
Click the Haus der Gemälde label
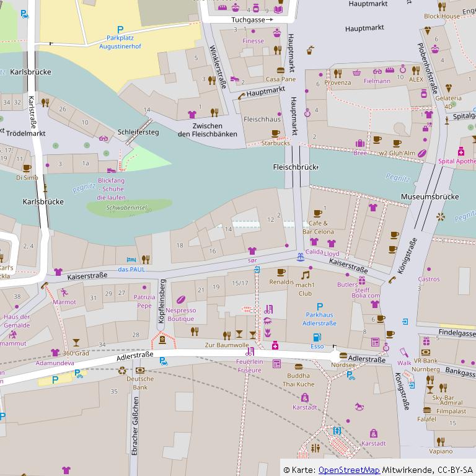(x=17, y=321)
